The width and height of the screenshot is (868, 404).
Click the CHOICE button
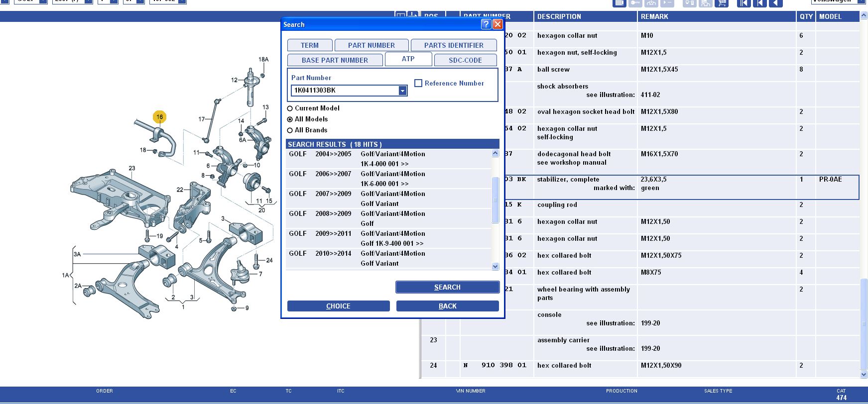tap(338, 306)
